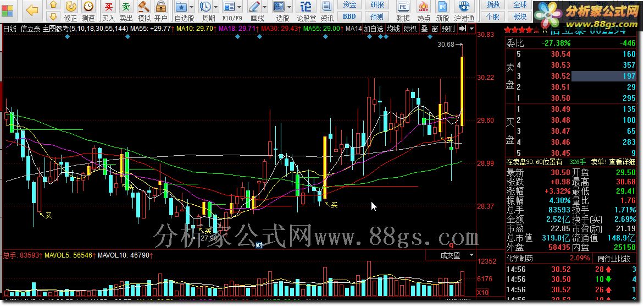
Task: Switch to toolbar 预测 forecast tab
Action: [377, 17]
